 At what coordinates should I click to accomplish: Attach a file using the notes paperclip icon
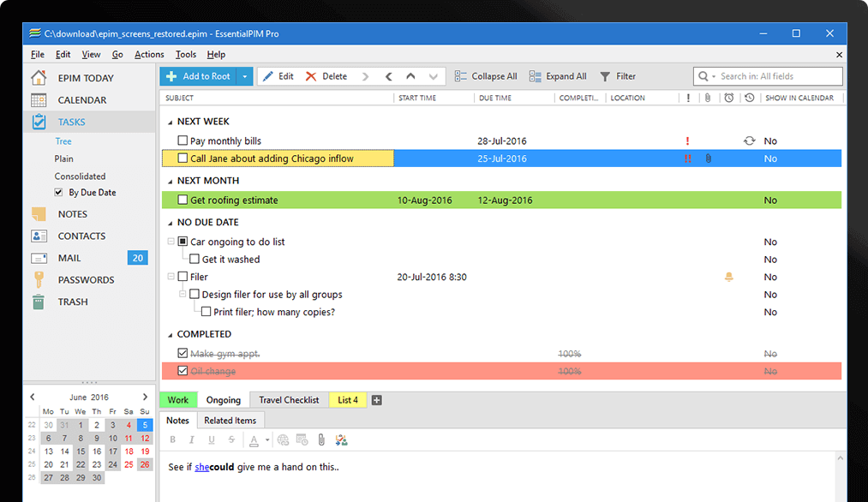pos(321,440)
